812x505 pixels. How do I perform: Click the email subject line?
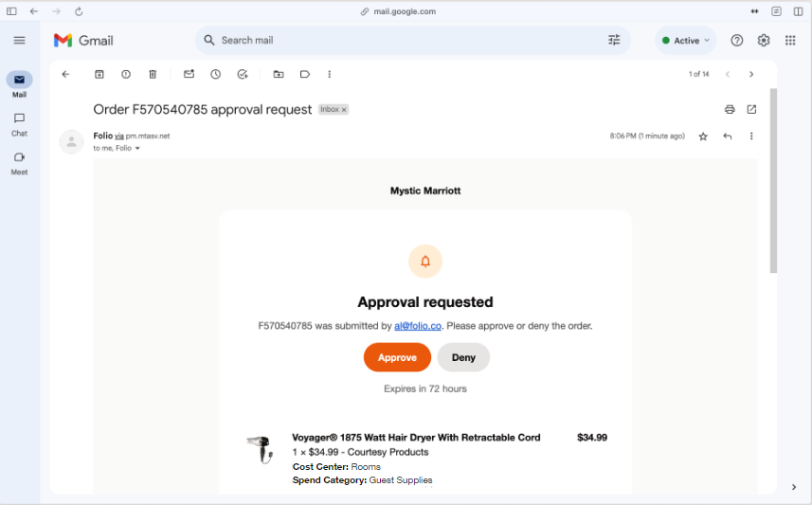(x=203, y=110)
